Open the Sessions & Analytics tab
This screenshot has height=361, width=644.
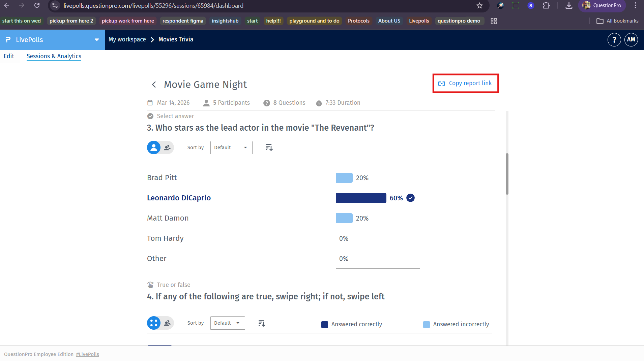(54, 56)
